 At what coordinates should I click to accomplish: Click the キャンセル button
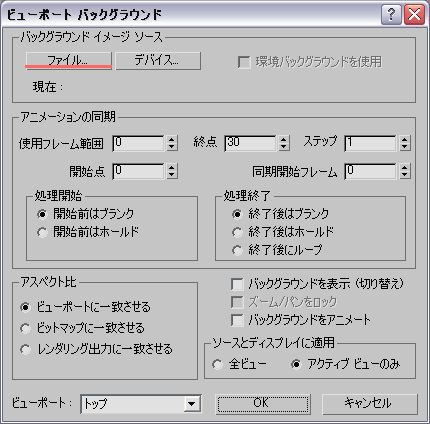pyautogui.click(x=370, y=404)
